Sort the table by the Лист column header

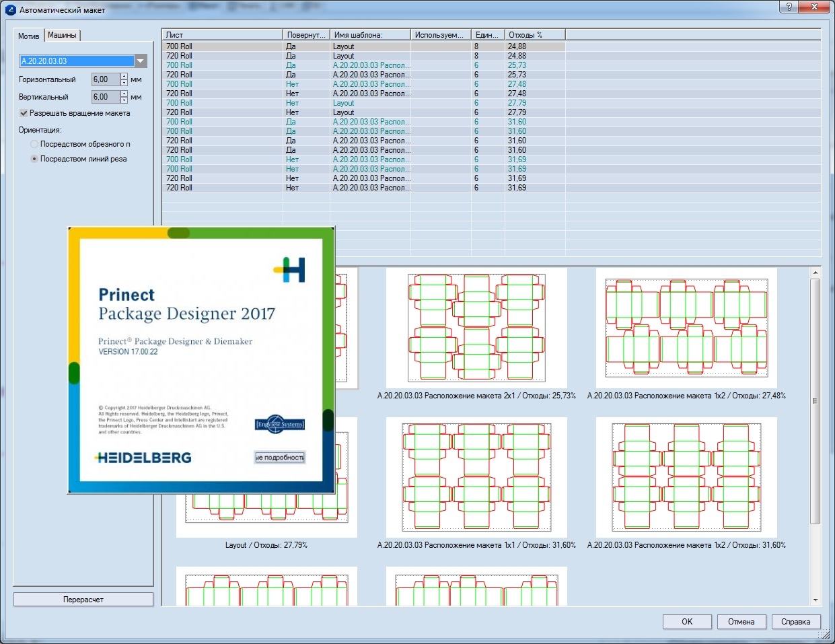click(222, 34)
